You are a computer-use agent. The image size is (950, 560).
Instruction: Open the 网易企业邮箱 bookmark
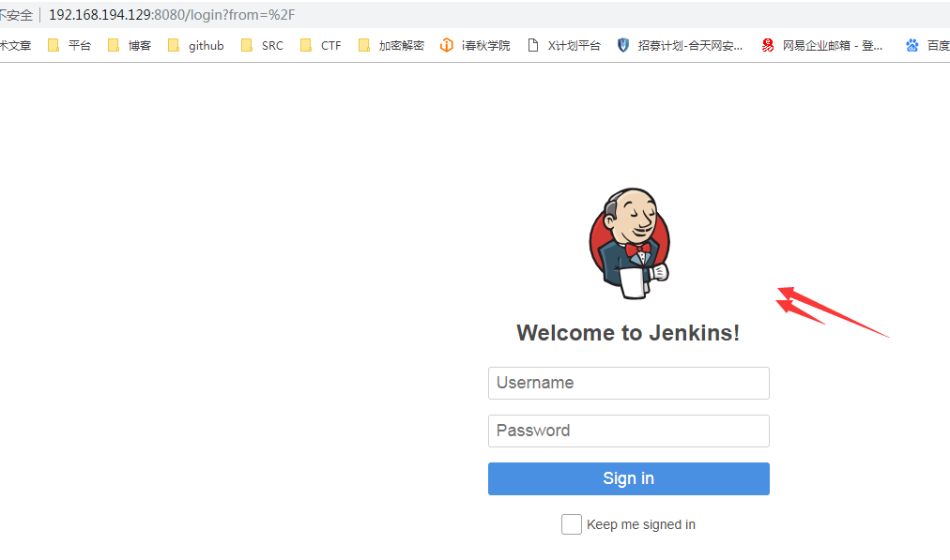tap(822, 45)
